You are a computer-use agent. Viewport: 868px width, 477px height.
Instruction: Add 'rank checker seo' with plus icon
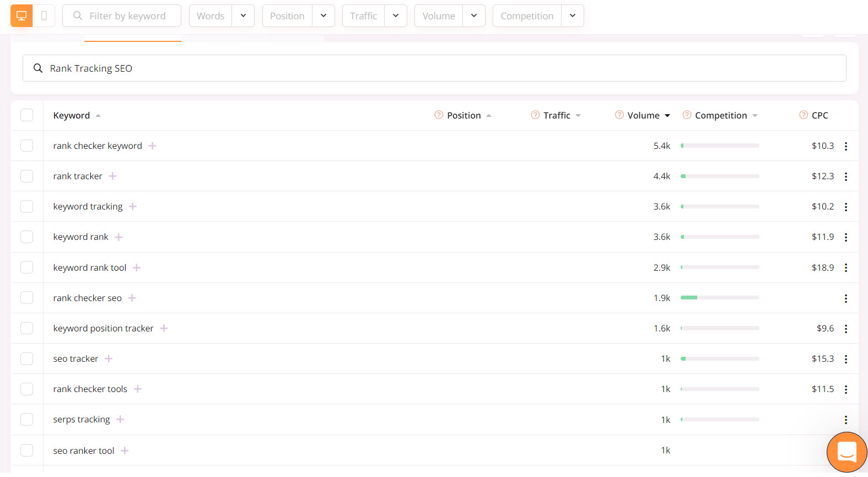click(x=132, y=298)
